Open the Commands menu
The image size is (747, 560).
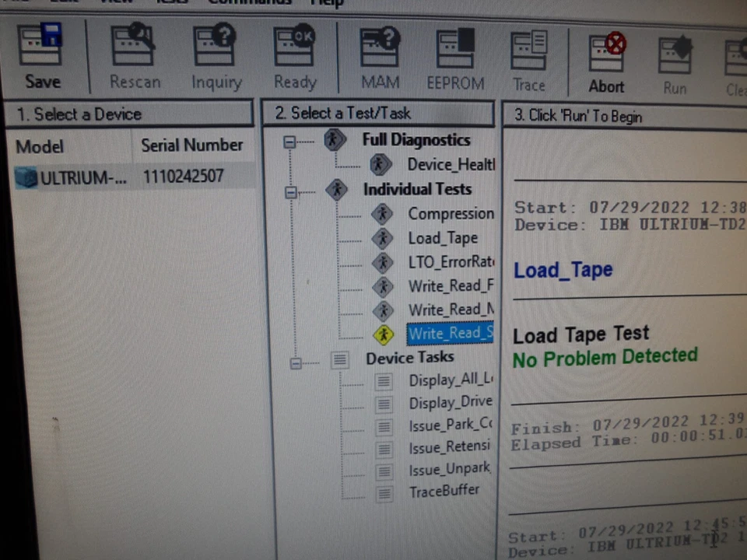(250, 4)
